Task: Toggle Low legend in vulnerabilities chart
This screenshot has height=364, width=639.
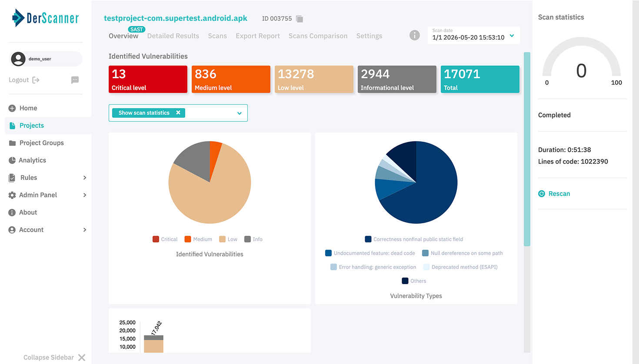Action: [228, 239]
